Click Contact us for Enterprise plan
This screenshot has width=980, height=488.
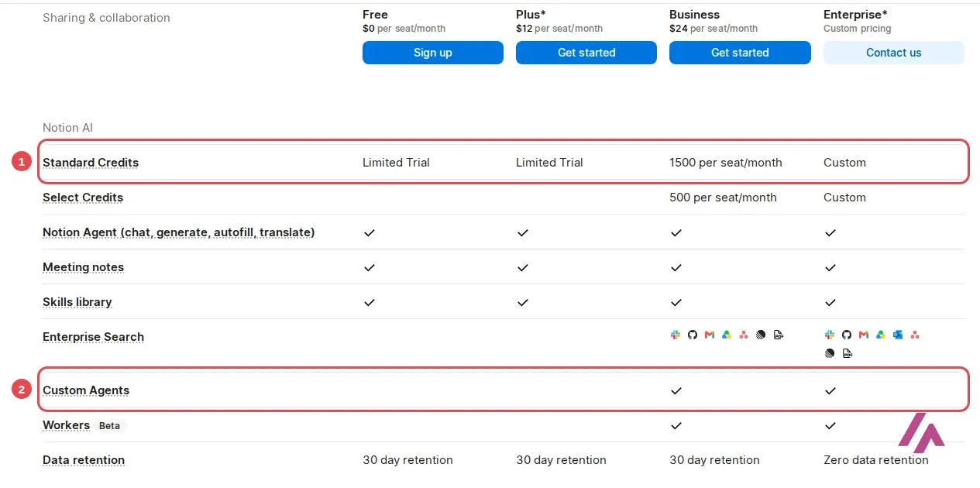click(894, 53)
